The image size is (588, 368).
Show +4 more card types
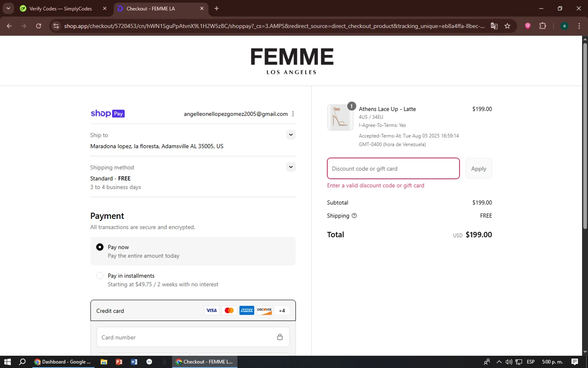pos(282,310)
